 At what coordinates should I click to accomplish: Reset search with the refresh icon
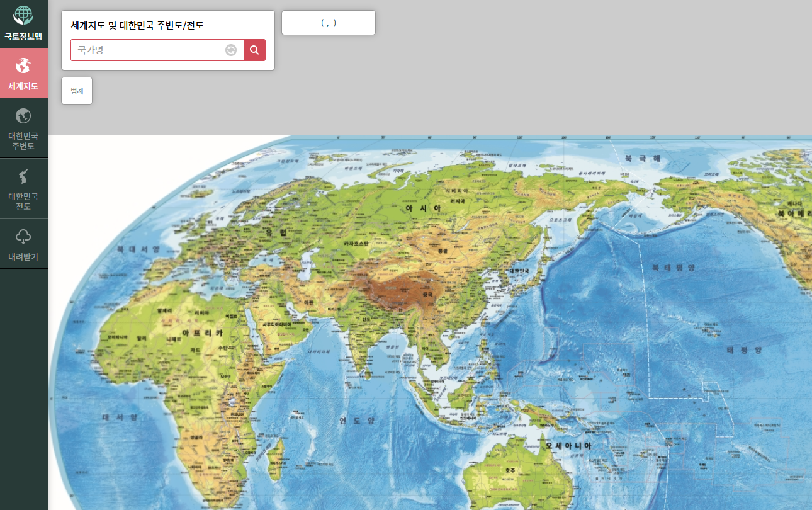click(231, 50)
